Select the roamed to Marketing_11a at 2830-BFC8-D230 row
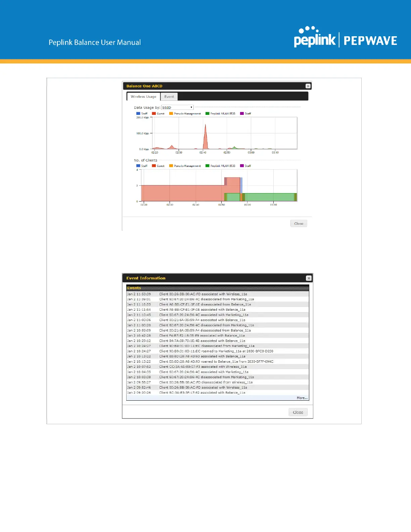 (218, 351)
